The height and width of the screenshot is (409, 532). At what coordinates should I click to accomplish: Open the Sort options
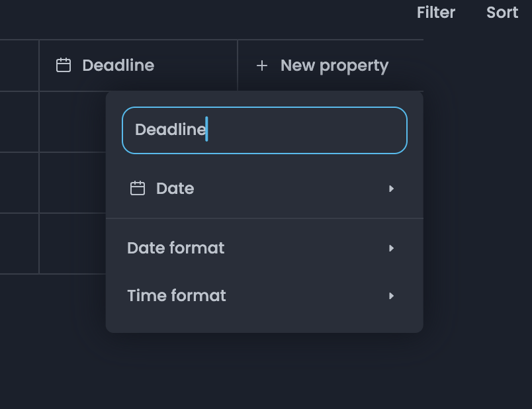tap(502, 13)
